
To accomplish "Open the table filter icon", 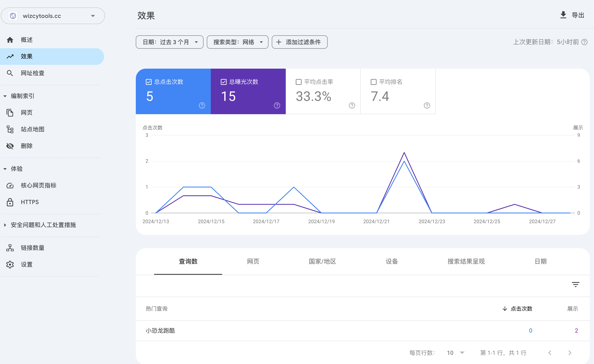I will pyautogui.click(x=575, y=285).
